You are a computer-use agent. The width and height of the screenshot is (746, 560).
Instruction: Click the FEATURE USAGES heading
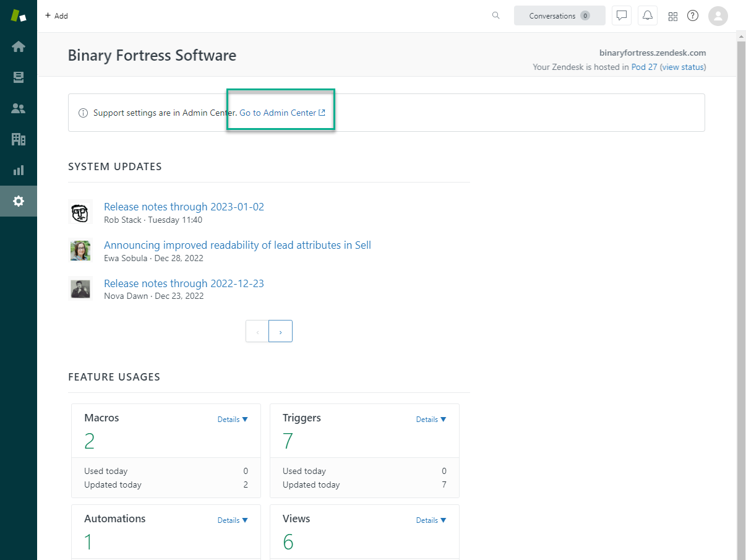pos(114,377)
